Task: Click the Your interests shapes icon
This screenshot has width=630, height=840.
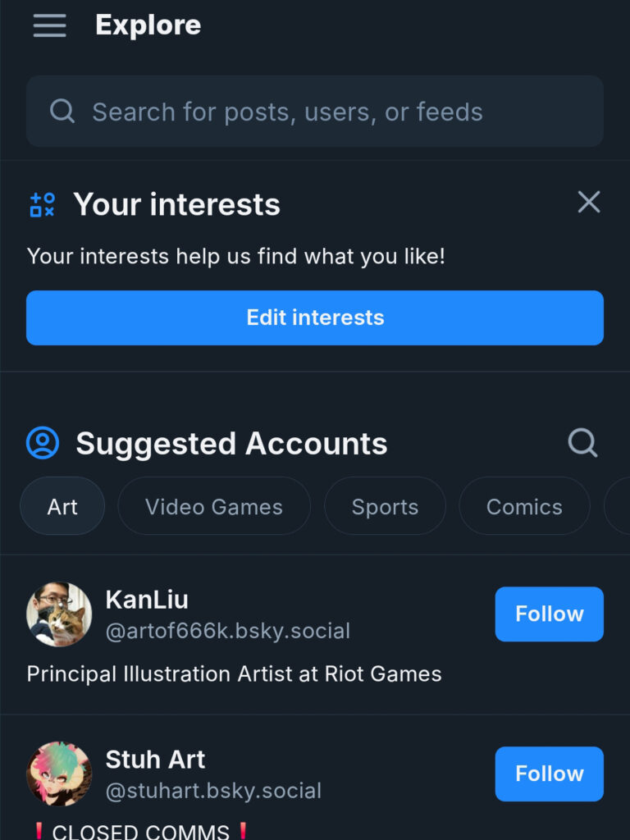Action: (x=42, y=204)
